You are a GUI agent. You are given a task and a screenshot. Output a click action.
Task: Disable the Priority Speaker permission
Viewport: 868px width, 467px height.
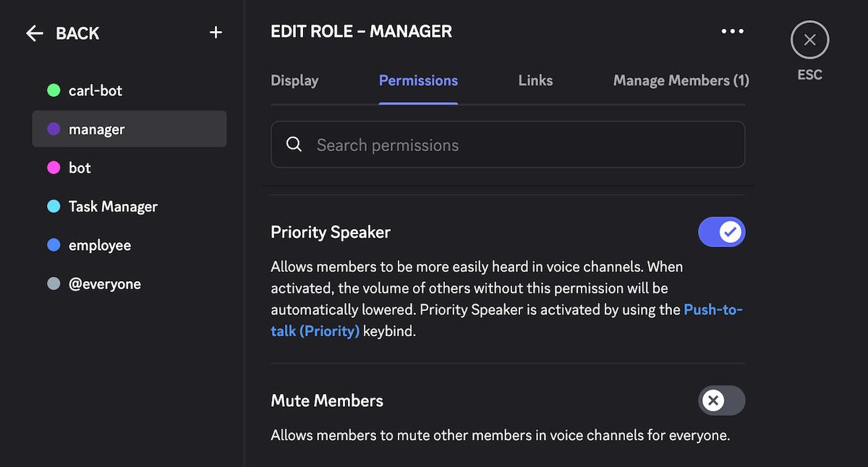[x=721, y=232]
